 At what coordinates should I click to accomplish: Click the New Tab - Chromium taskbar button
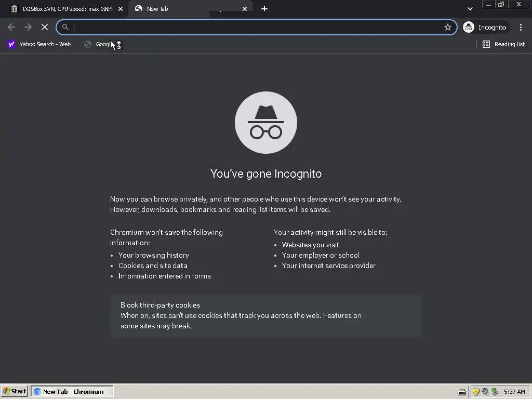[x=72, y=392]
